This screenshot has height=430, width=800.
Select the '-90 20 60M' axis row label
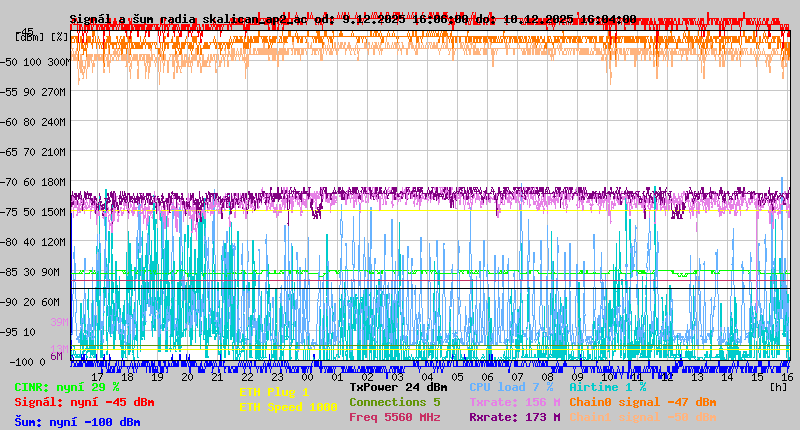point(30,302)
